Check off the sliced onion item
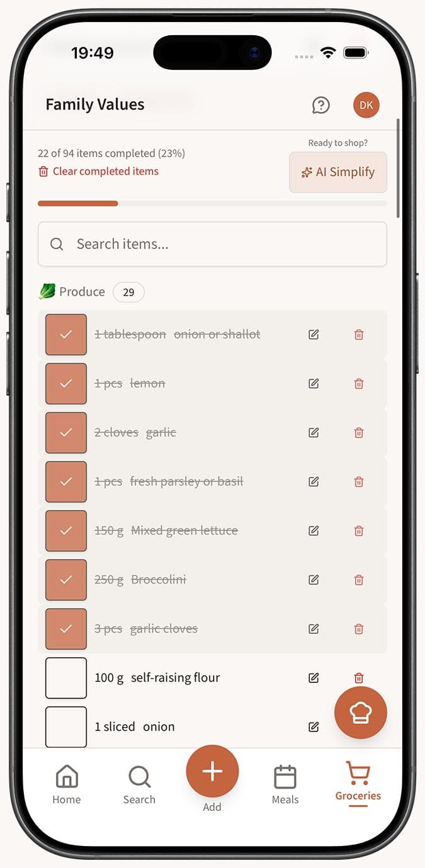The image size is (425, 868). pyautogui.click(x=65, y=726)
